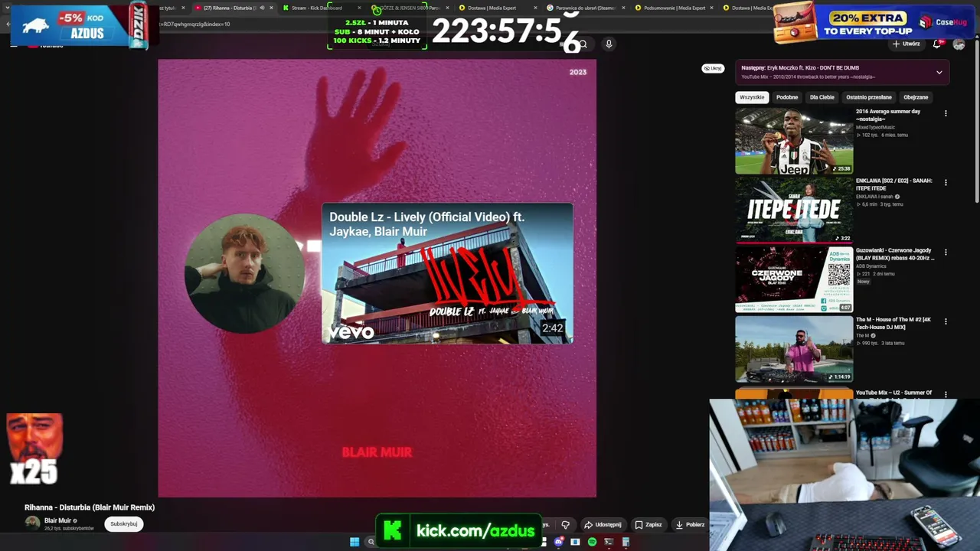
Task: Click the YouTube Mix – U2 Summer title
Action: [893, 393]
